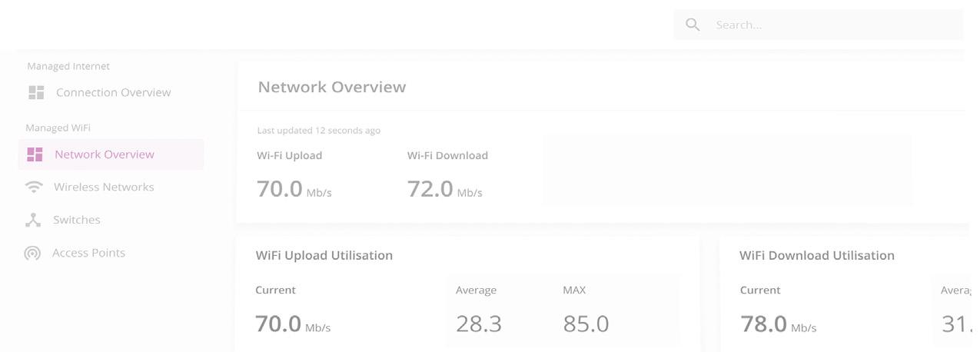Click the MAX 85.0 upload value

(x=586, y=324)
